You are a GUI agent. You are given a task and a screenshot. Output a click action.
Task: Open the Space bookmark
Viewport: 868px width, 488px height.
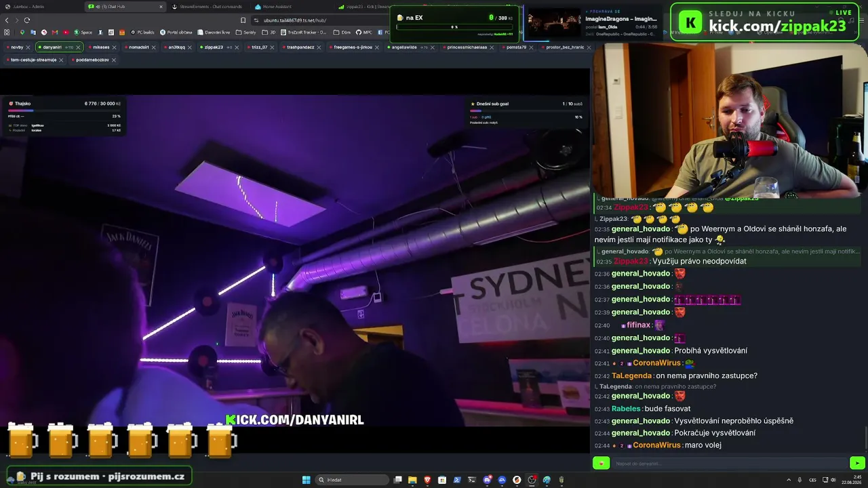click(83, 32)
